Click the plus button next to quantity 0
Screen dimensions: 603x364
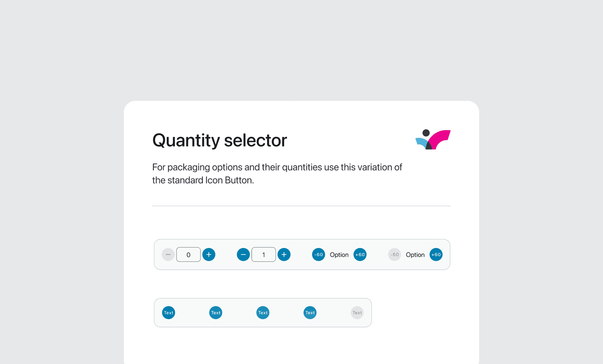pyautogui.click(x=209, y=255)
